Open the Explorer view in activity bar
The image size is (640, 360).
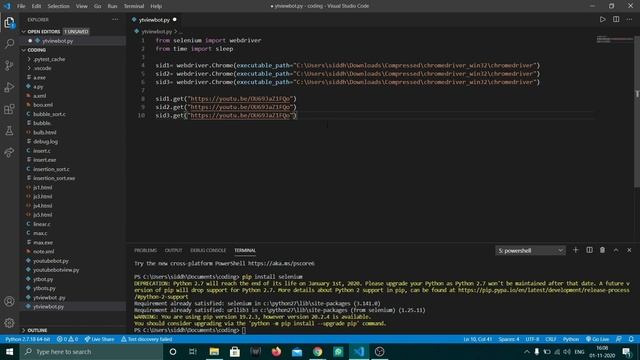pos(9,22)
